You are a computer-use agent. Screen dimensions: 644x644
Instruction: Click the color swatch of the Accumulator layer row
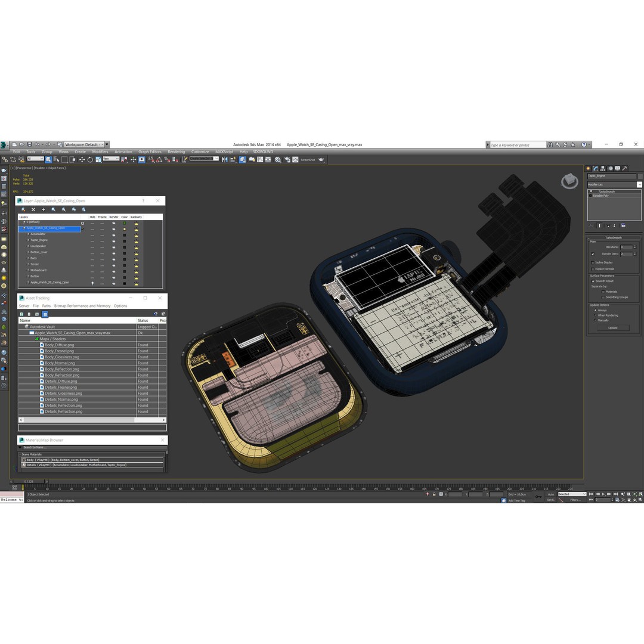pyautogui.click(x=125, y=235)
